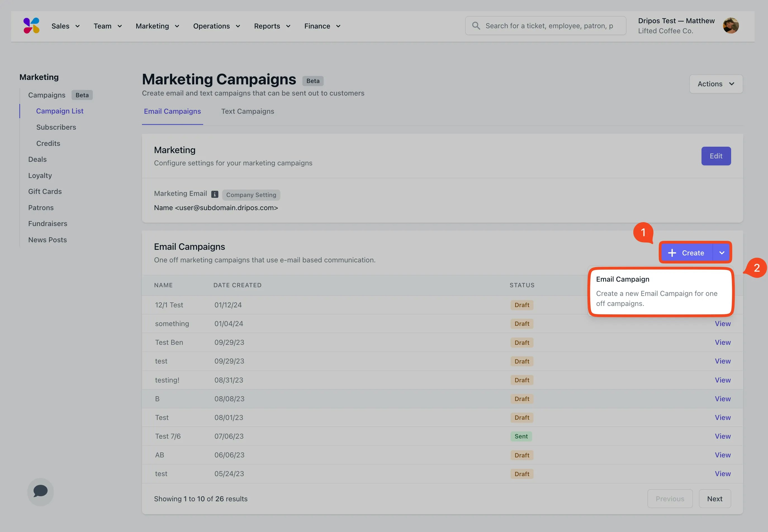Expand the Create button dropdown arrow

tap(722, 253)
